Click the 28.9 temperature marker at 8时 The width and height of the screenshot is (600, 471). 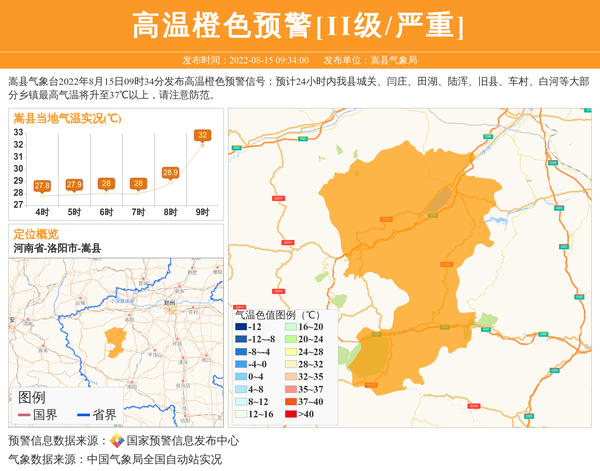(x=170, y=173)
